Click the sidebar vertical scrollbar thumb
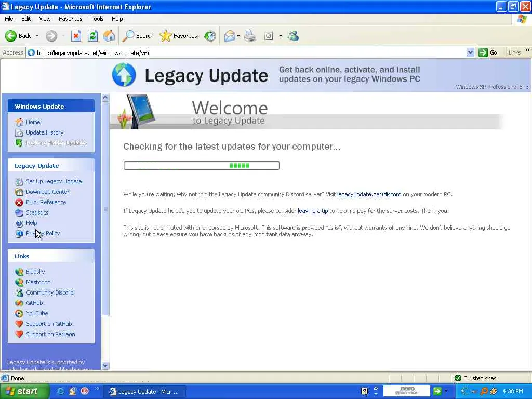Screen dimensions: 532x399 (x=105, y=209)
